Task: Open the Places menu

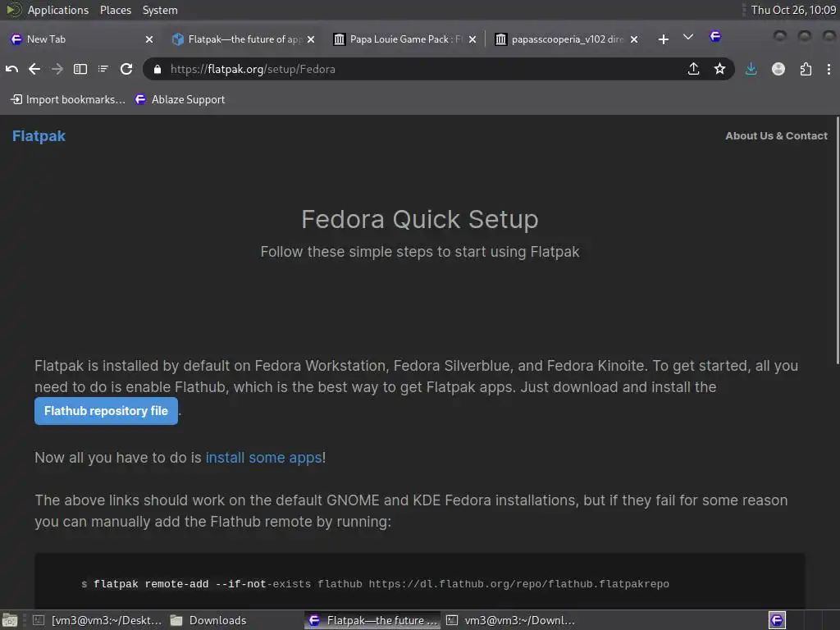Action: point(115,10)
